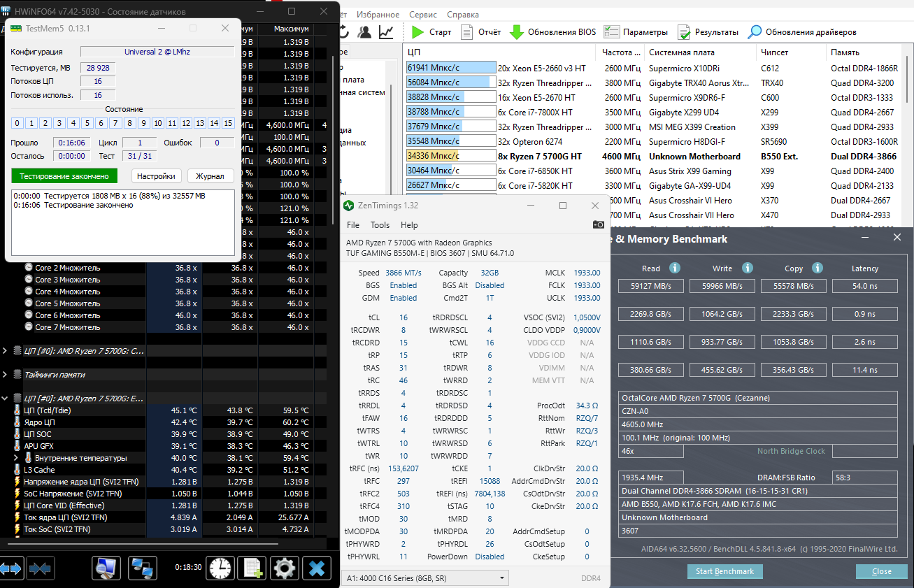The width and height of the screenshot is (914, 588).
Task: Open the AIDA64 Избранное menu
Action: pyautogui.click(x=378, y=15)
